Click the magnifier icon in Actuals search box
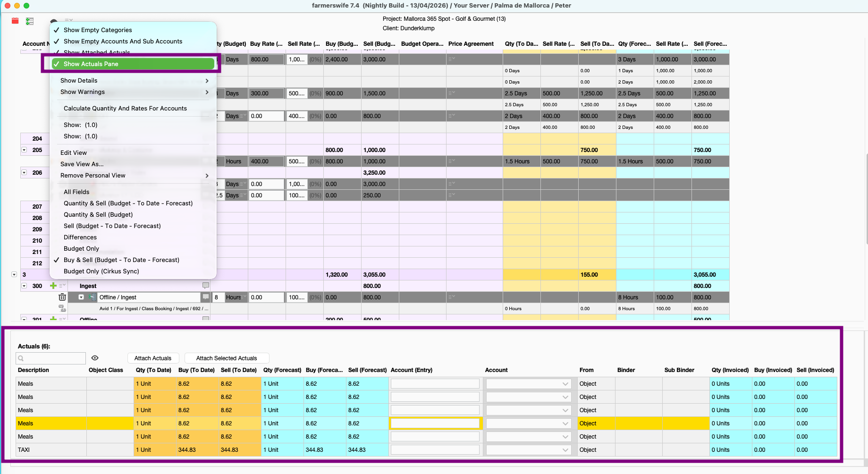This screenshot has width=868, height=474. (21, 358)
